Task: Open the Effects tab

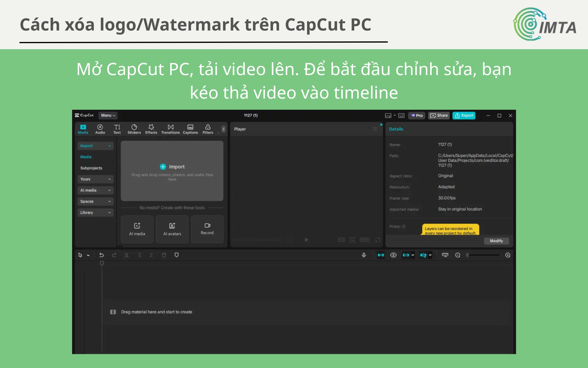Action: 151,129
